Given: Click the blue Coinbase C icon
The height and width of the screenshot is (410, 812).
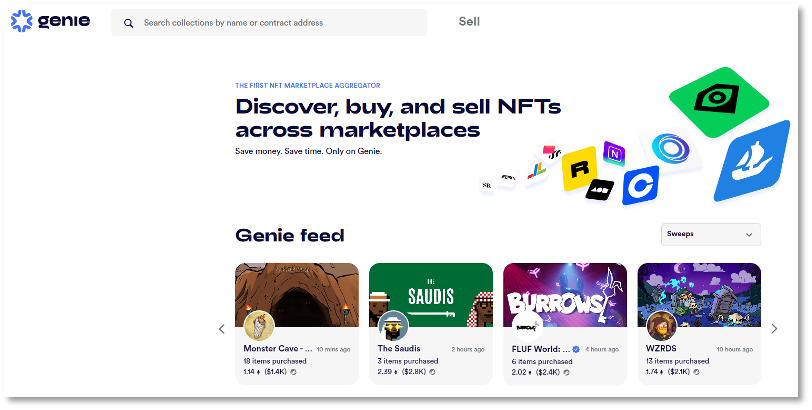Looking at the screenshot, I should point(640,185).
